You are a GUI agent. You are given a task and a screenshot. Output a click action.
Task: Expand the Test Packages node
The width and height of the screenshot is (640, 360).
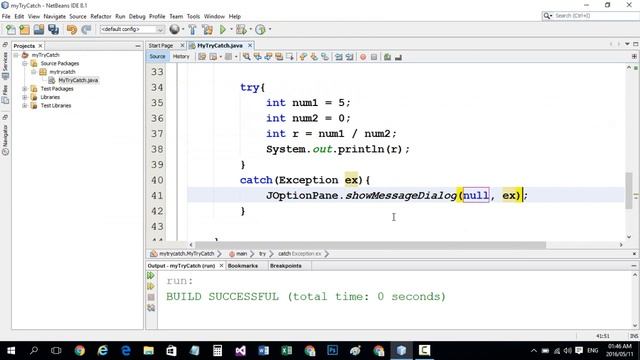(24, 89)
